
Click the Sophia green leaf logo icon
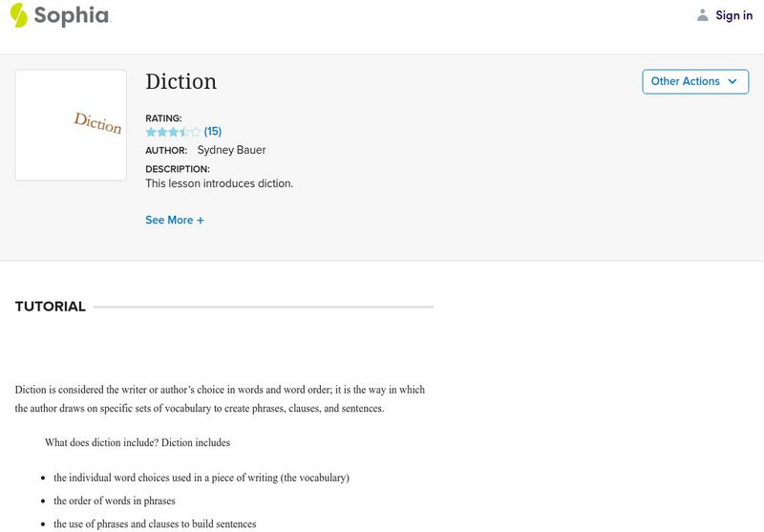tap(18, 15)
